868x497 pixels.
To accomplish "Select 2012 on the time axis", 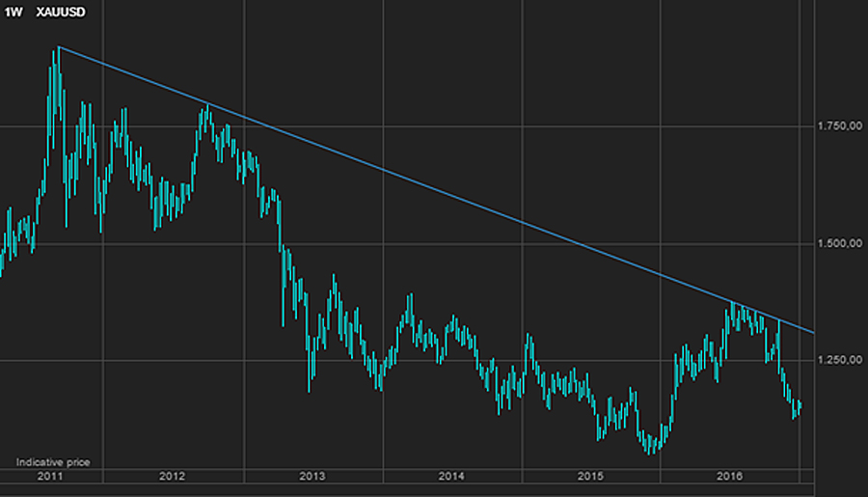I will pyautogui.click(x=172, y=477).
